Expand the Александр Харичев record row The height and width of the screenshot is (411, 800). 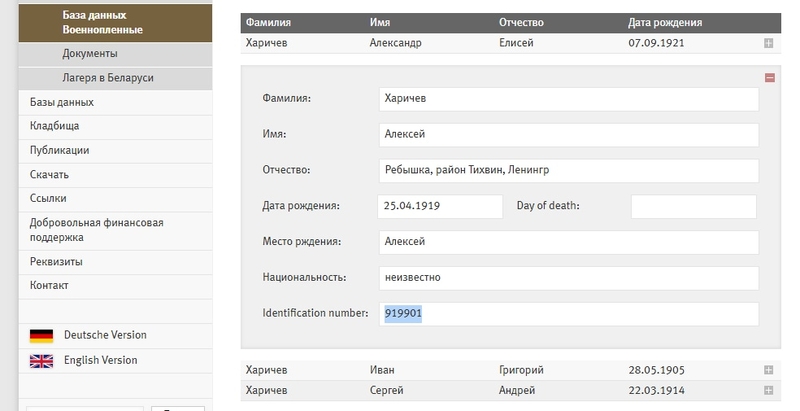tap(768, 44)
